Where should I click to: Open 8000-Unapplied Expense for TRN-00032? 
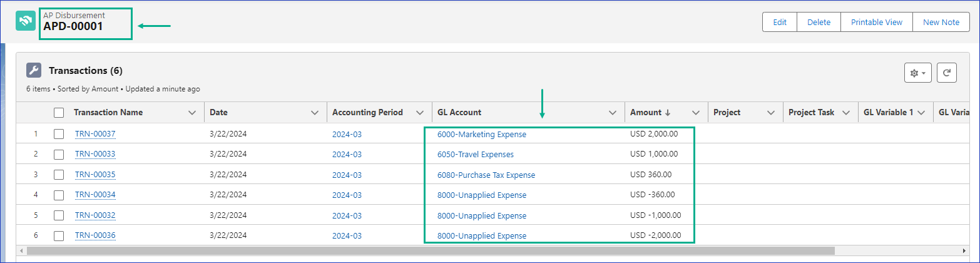(x=482, y=215)
